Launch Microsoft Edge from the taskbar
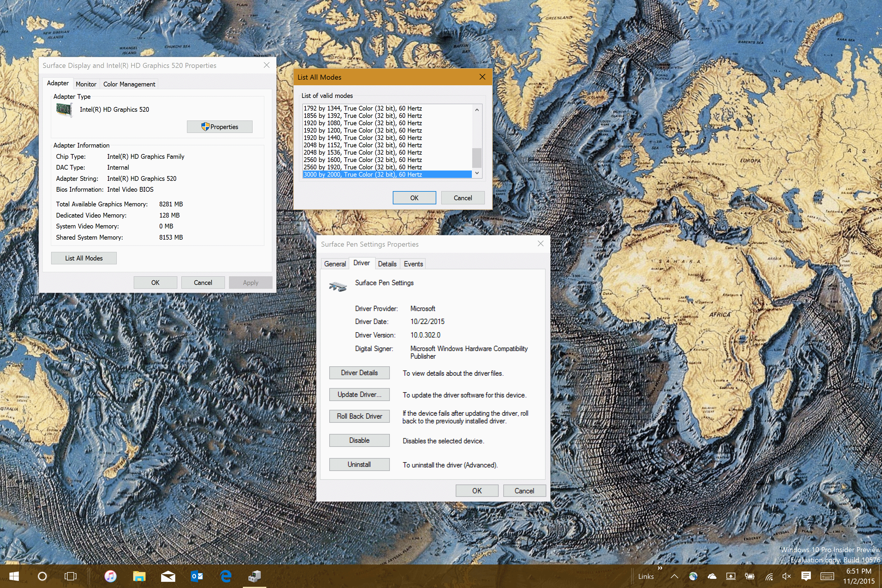The height and width of the screenshot is (588, 882). [x=226, y=576]
